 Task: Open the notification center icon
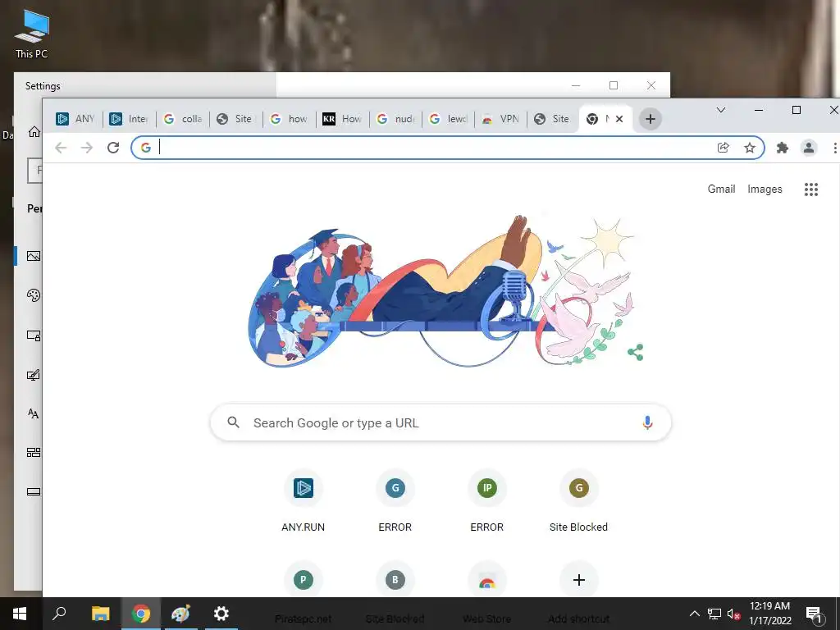pos(814,614)
